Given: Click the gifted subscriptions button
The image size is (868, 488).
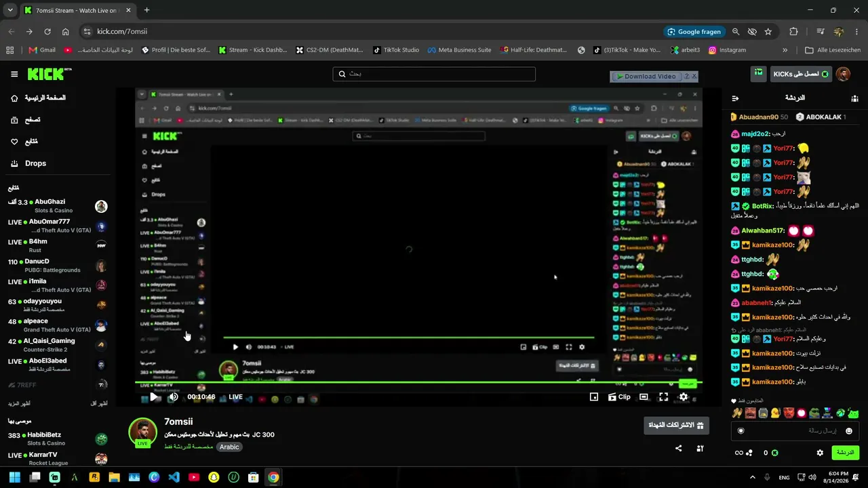Looking at the screenshot, I should point(676,425).
